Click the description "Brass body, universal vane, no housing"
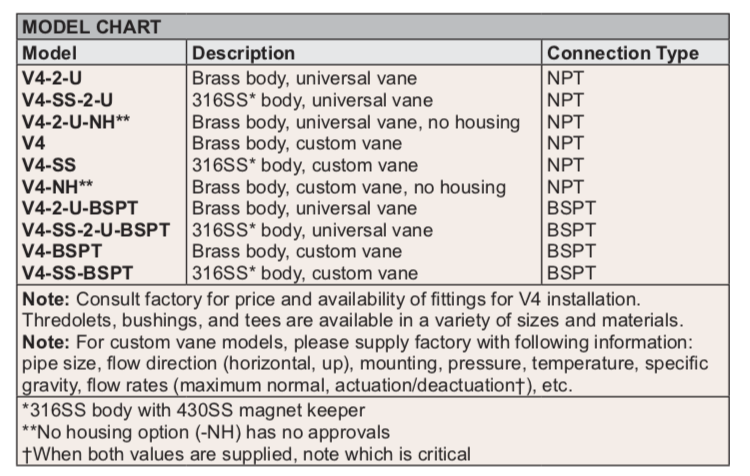 click(356, 122)
